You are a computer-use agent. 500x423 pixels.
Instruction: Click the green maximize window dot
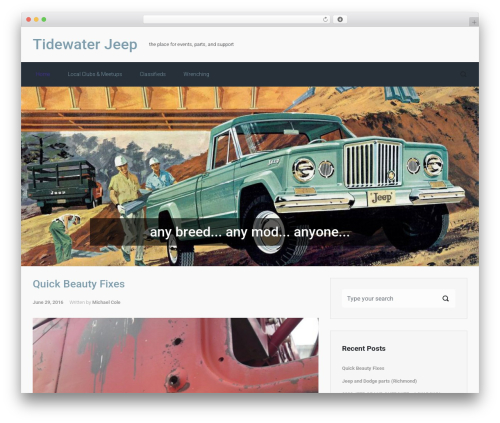[x=44, y=19]
